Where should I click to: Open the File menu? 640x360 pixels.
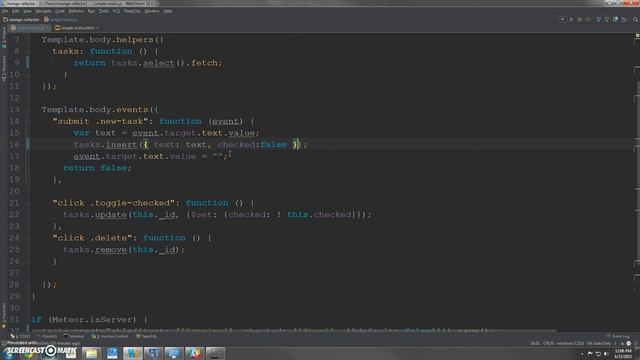click(5, 11)
